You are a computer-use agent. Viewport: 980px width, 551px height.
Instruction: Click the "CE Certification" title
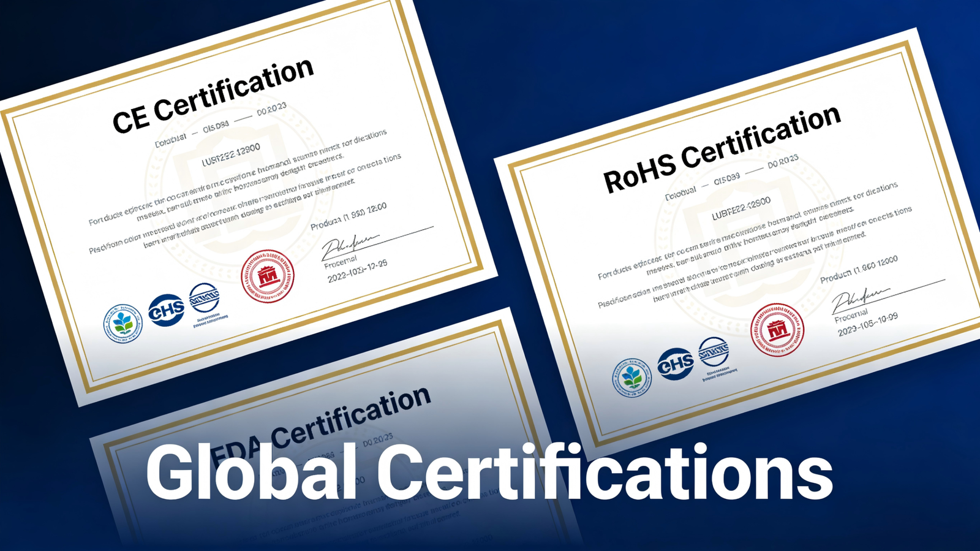[x=213, y=96]
